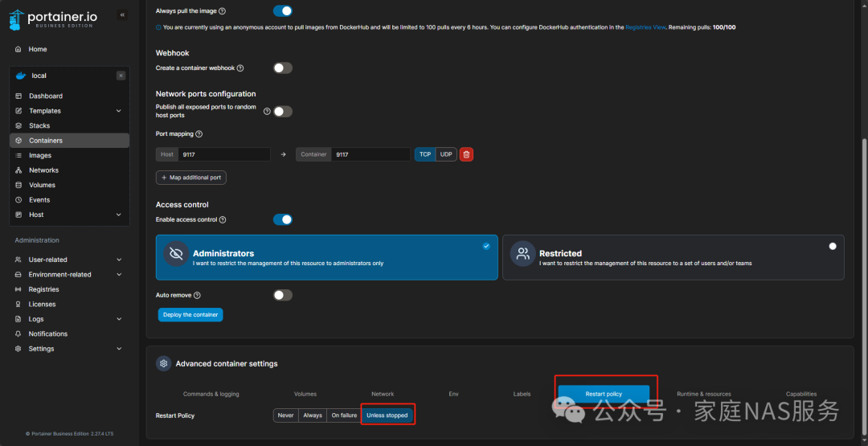Viewport: 868px width, 446px height.
Task: Set restart policy to Never
Action: 285,415
